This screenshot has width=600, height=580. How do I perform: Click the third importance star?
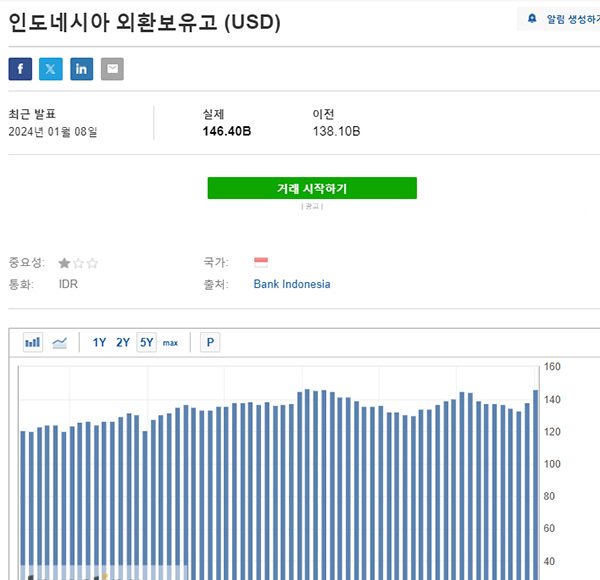click(92, 263)
